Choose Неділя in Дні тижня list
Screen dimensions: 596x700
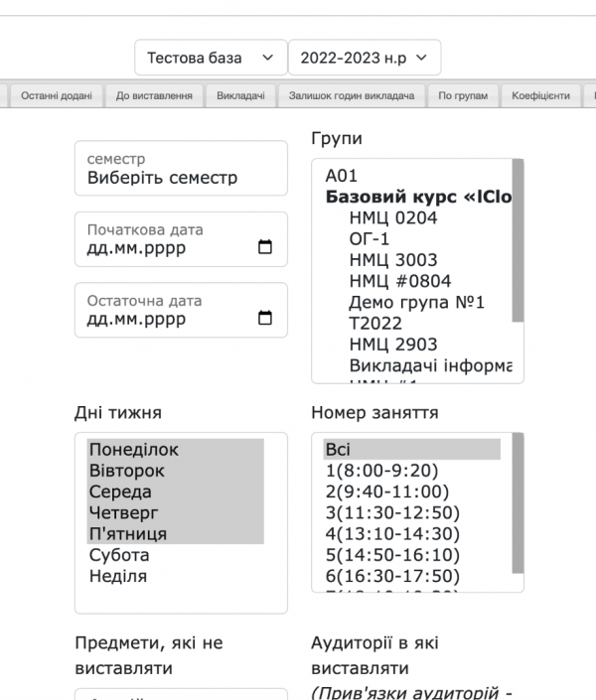tap(118, 576)
